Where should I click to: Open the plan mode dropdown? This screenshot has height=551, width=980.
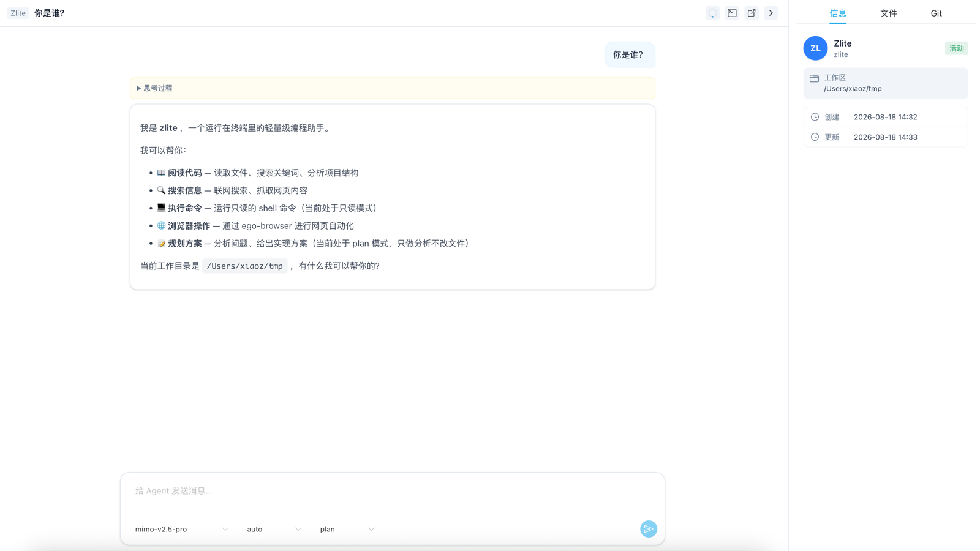[x=347, y=529]
